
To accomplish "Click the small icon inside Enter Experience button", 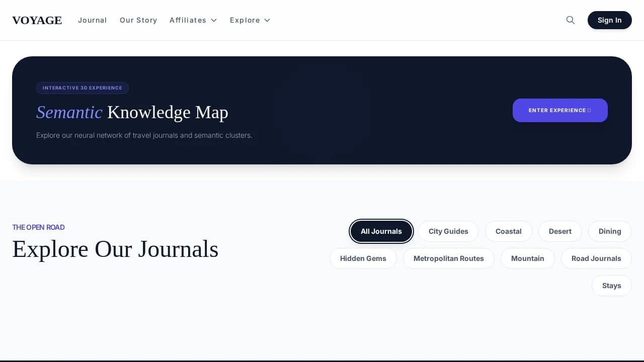I will click(x=589, y=110).
